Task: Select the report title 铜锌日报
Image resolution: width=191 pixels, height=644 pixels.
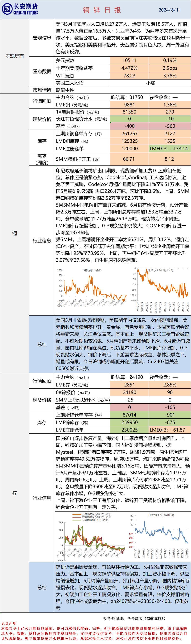Action: tap(102, 10)
